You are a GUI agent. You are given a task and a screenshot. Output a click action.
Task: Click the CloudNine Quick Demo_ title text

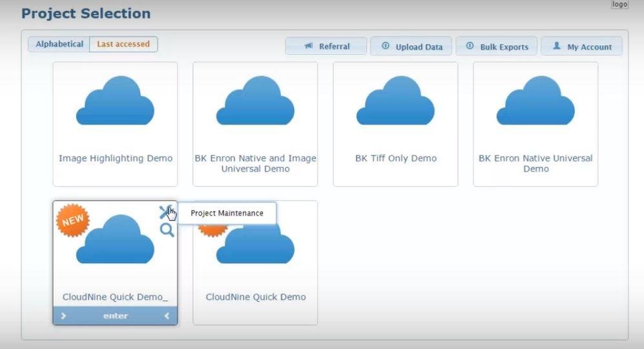[x=115, y=297]
